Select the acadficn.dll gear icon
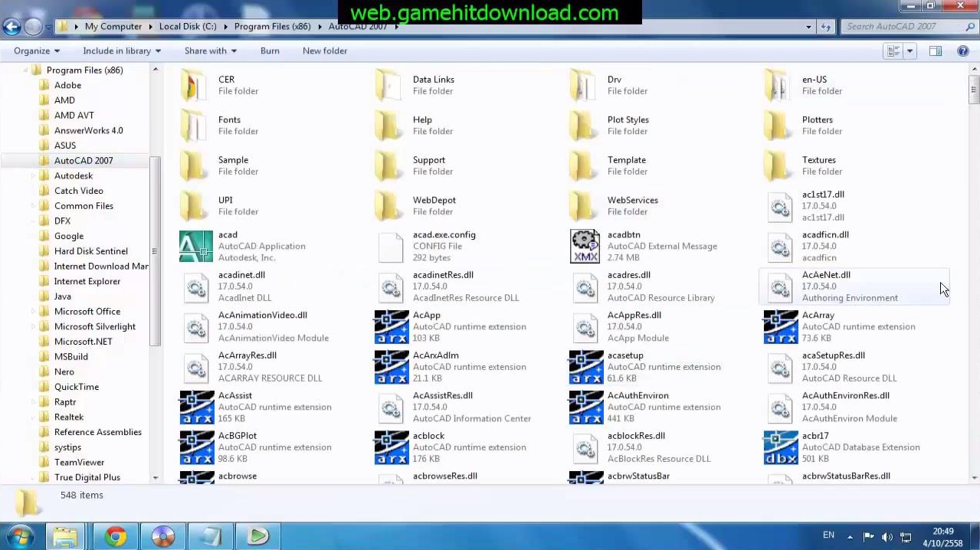Screen dimensions: 980x550 [780, 247]
